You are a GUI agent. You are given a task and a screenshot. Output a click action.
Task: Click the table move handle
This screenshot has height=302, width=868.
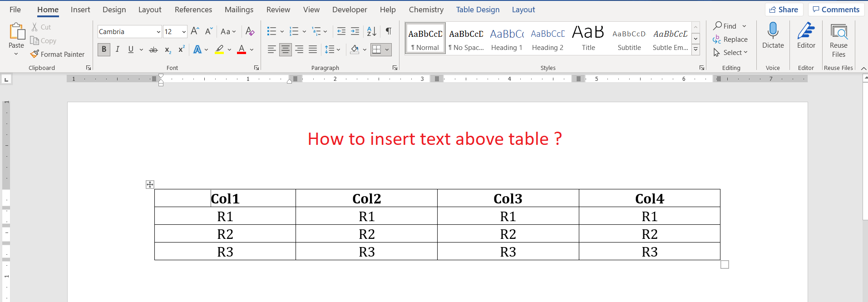tap(150, 184)
